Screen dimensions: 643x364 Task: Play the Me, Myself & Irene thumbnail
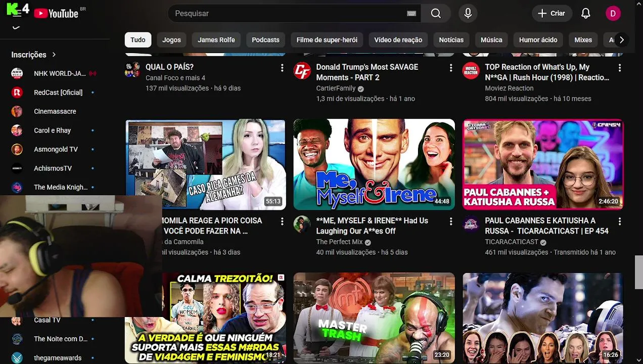[374, 165]
